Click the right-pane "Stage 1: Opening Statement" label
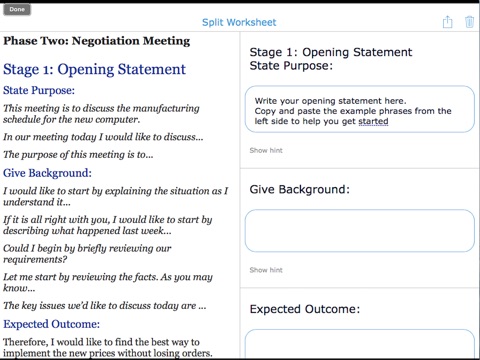The height and width of the screenshot is (360, 480). coord(331,52)
